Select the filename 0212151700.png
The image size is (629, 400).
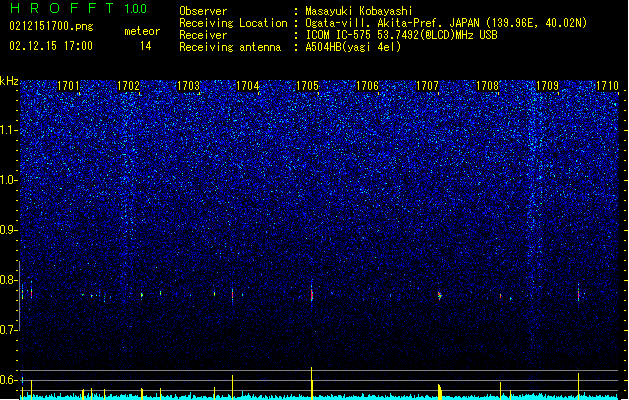click(51, 26)
